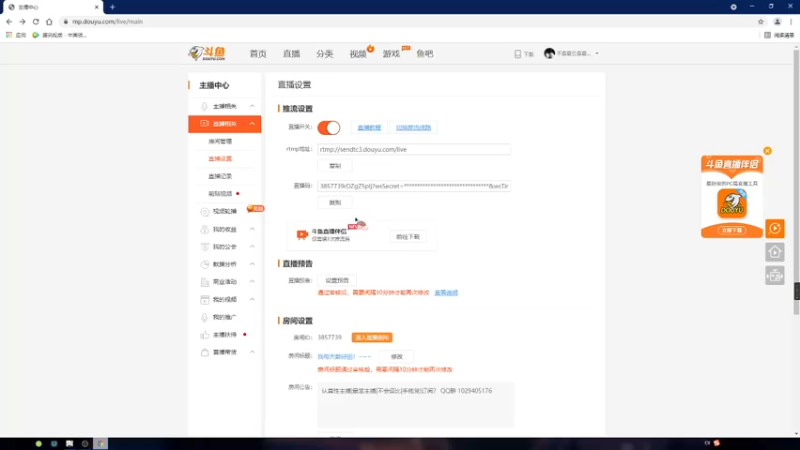800x450 pixels.
Task: Open a new browser tab
Action: pyautogui.click(x=112, y=7)
